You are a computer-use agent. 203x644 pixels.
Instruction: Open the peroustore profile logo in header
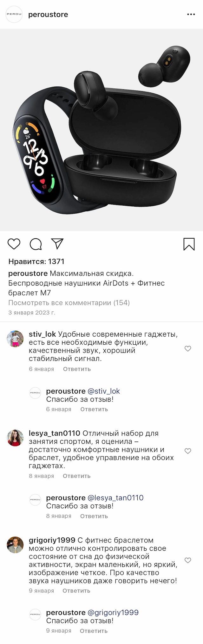(x=14, y=15)
